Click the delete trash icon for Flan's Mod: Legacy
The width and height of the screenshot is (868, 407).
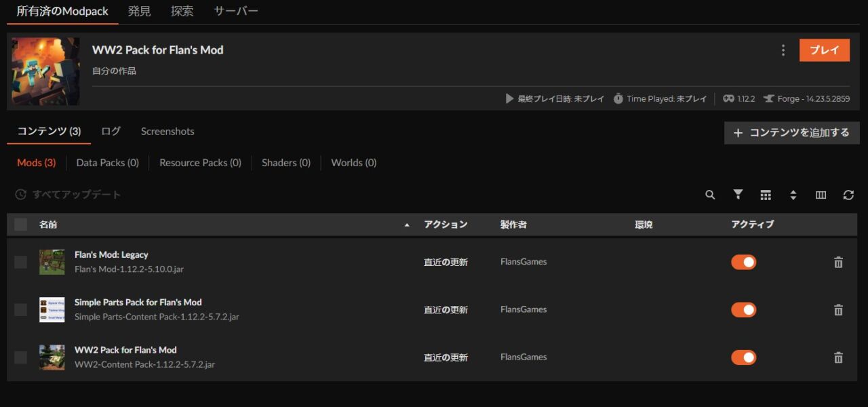[x=837, y=262]
